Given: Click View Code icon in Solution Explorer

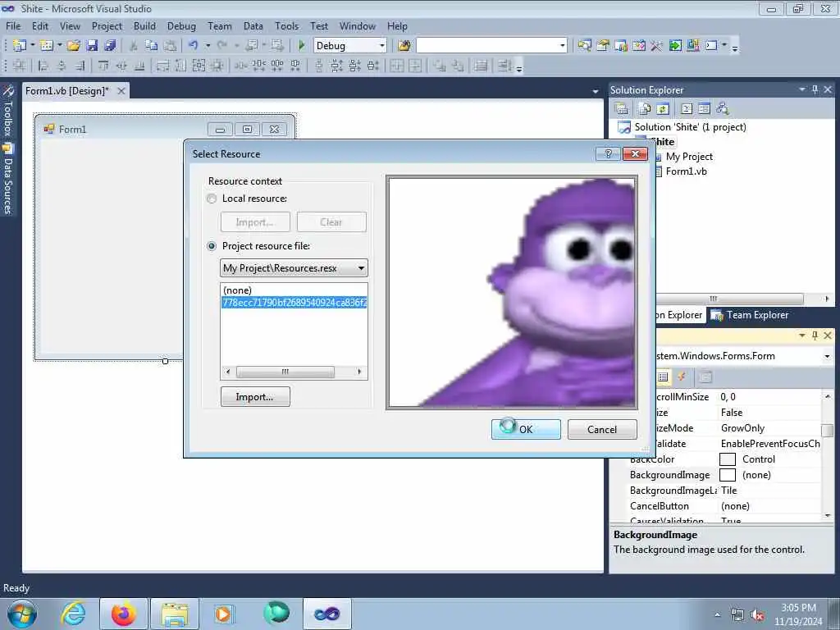Looking at the screenshot, I should (687, 109).
